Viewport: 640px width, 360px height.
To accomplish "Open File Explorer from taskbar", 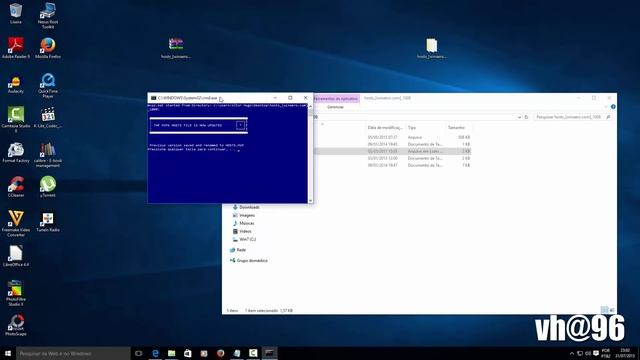I will coord(171,353).
